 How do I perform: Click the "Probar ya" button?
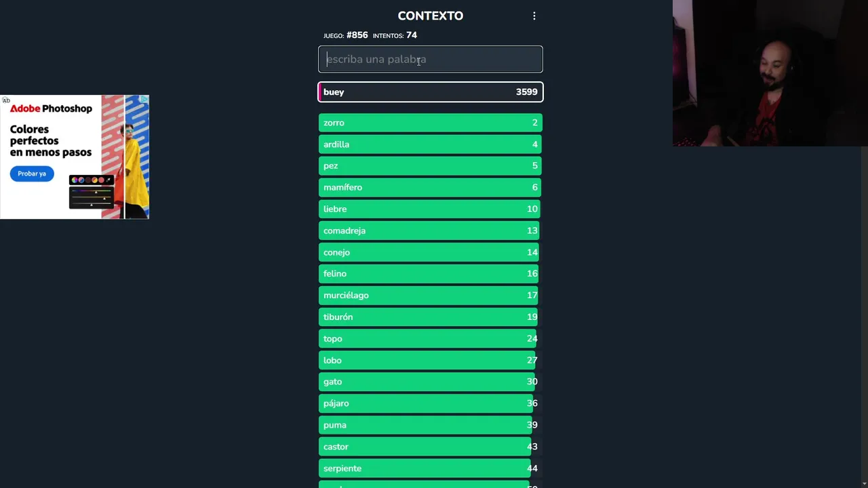point(32,174)
